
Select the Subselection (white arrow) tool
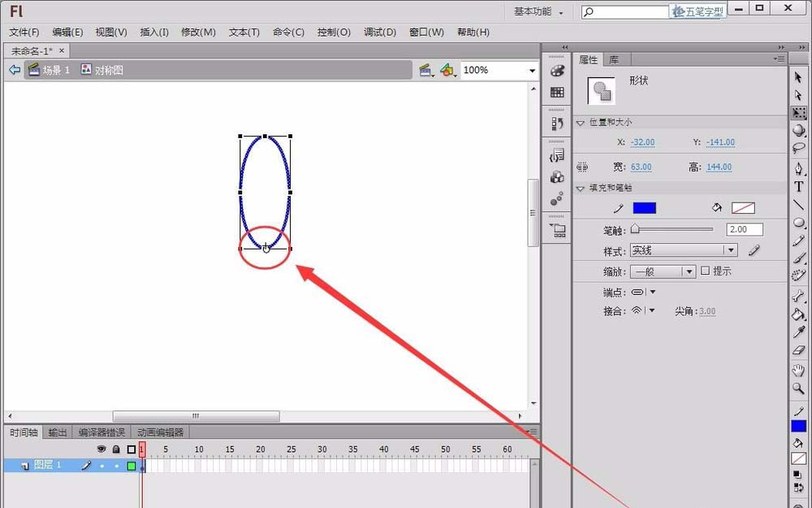click(x=798, y=95)
